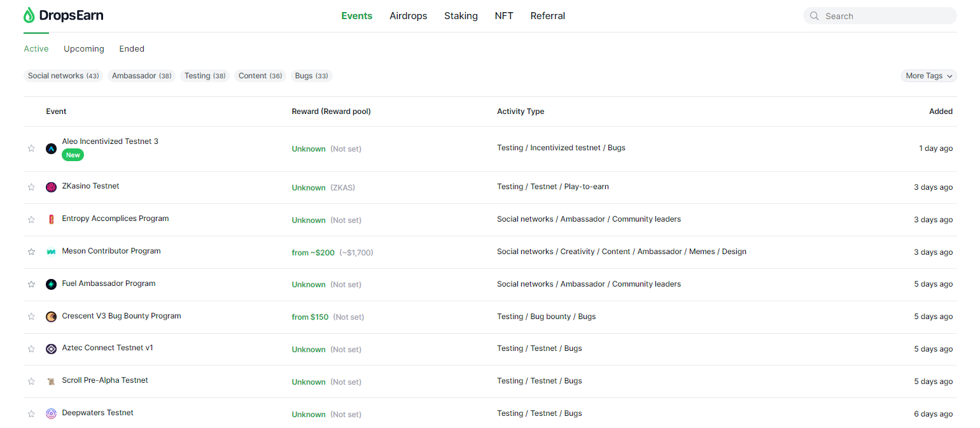
Task: Filter by Social networks tag
Action: (x=63, y=76)
